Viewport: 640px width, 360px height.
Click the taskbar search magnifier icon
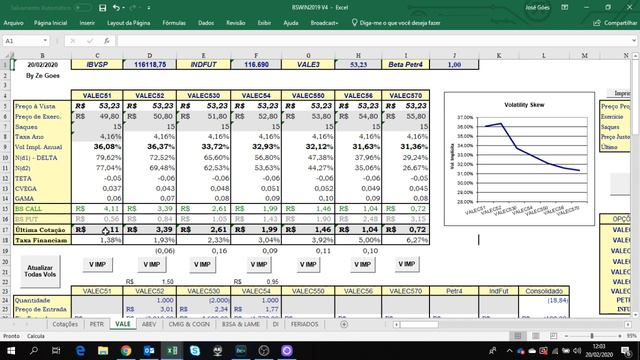(34, 350)
